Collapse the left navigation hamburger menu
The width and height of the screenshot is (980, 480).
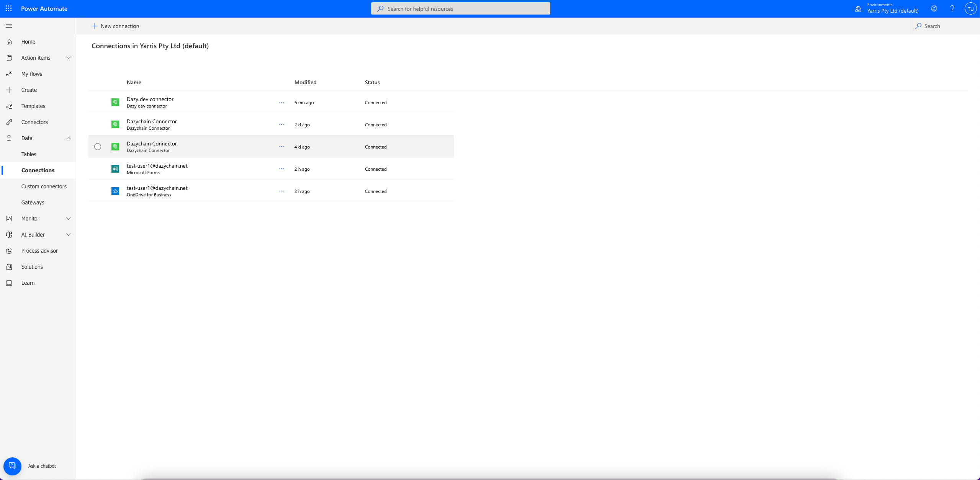click(x=9, y=26)
